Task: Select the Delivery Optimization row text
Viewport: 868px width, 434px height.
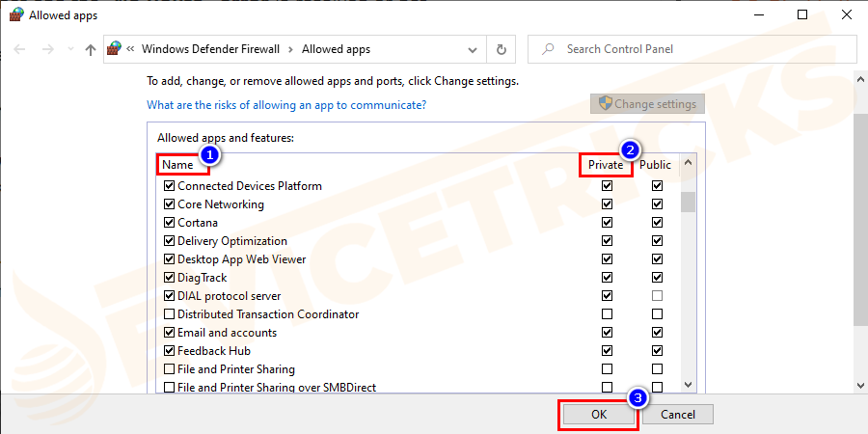Action: tap(232, 241)
